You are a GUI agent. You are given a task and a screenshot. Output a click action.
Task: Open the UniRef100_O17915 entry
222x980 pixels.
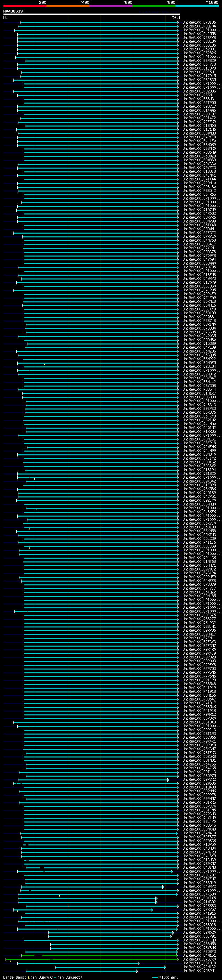pos(199,76)
